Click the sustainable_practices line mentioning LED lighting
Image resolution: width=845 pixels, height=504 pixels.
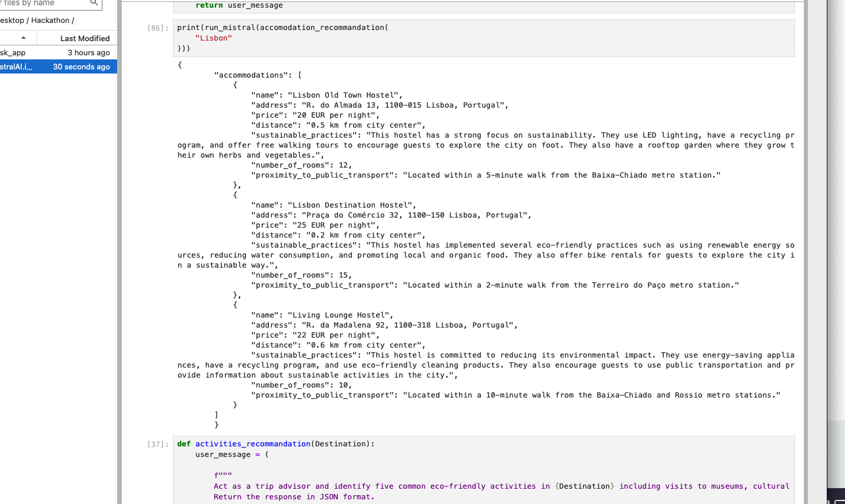point(523,135)
